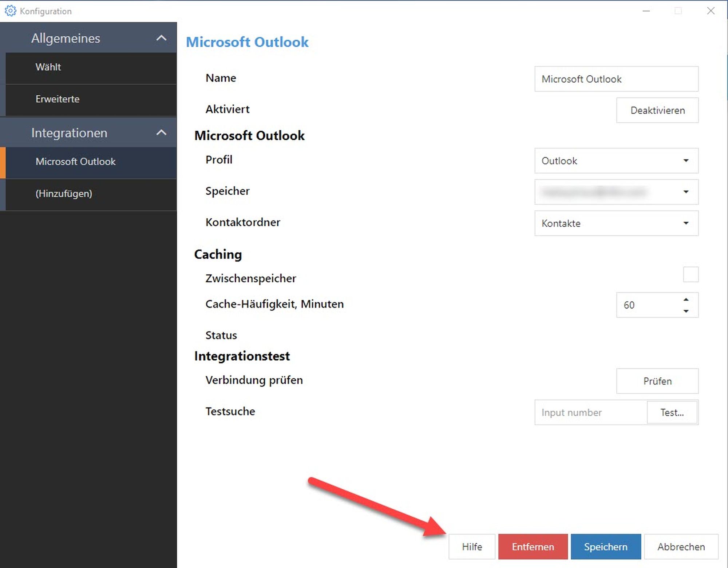Click Prüfen to check connection
Viewport: 728px width, 568px height.
(x=657, y=381)
